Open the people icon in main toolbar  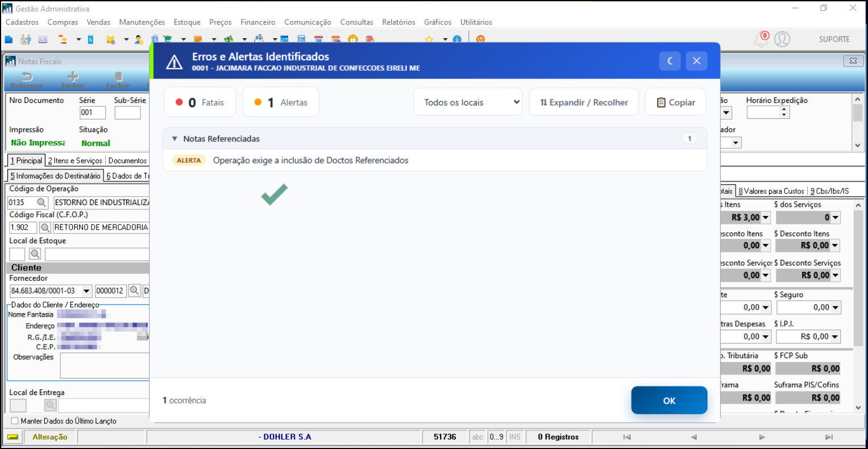[x=26, y=39]
